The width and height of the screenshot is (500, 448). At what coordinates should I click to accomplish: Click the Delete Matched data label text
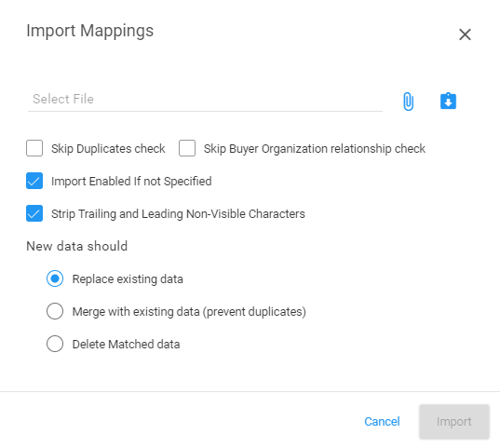pyautogui.click(x=126, y=345)
